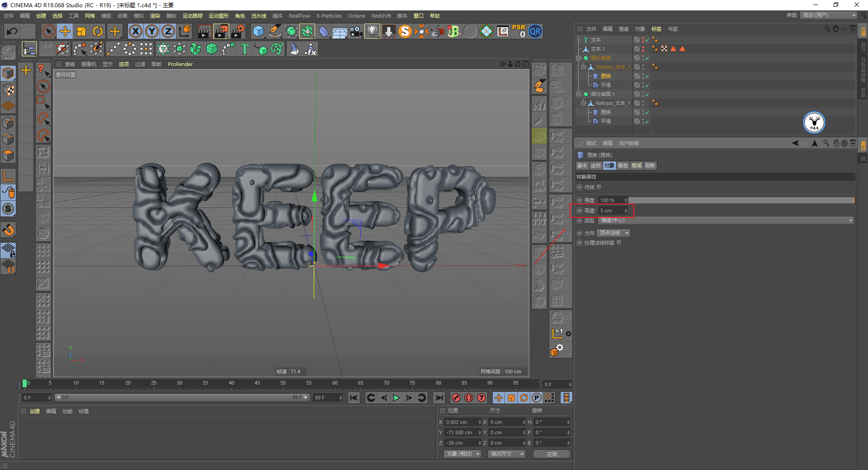Activate the Scale tool

coord(81,31)
